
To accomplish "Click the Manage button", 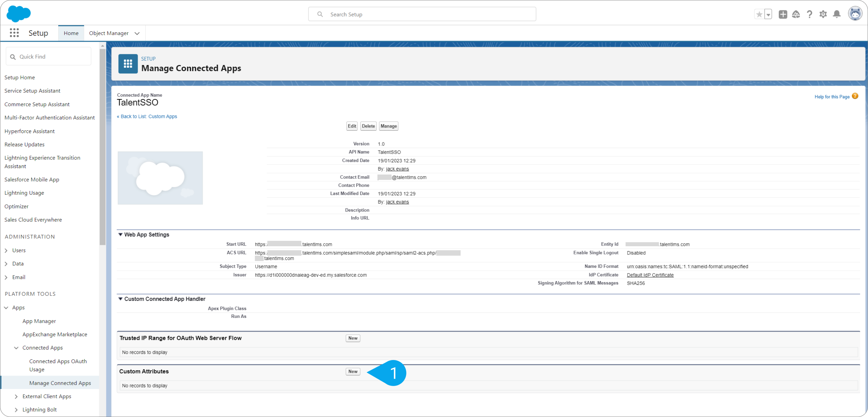I will tap(389, 126).
